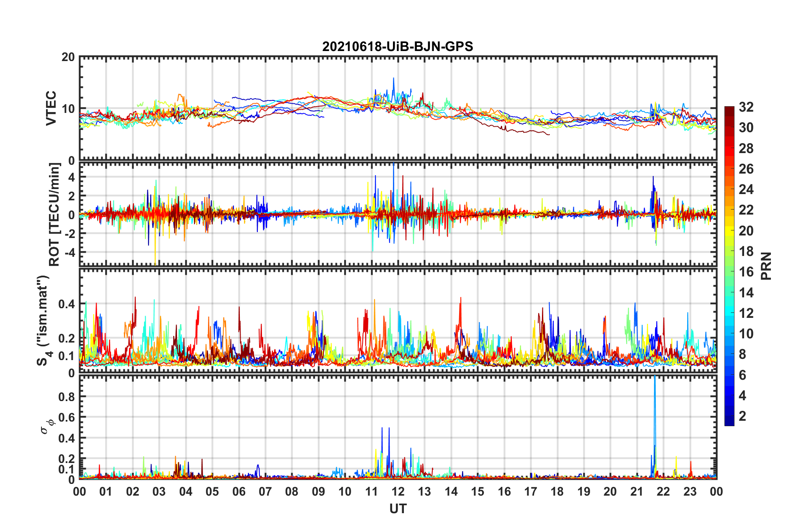Click colorbar tick label 4
Image resolution: width=796 pixels, height=532 pixels.
742,396
